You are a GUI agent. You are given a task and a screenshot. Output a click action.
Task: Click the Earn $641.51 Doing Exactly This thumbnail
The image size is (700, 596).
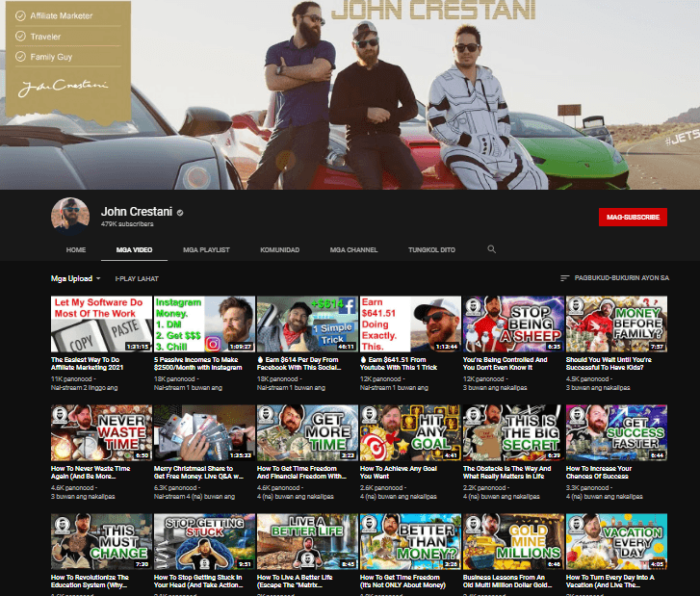tap(410, 324)
